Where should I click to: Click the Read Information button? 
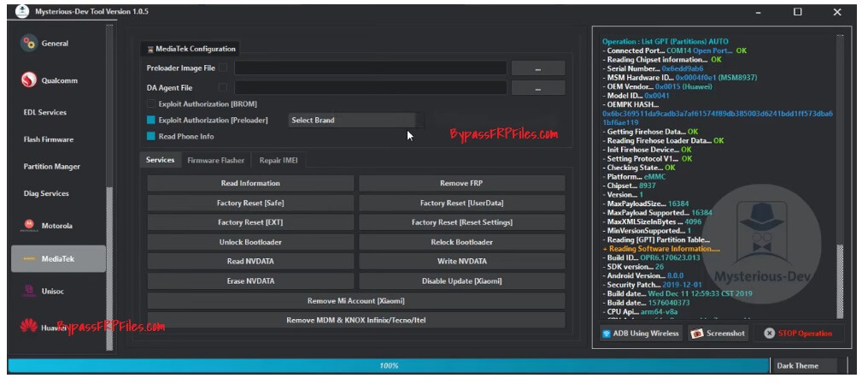(250, 183)
